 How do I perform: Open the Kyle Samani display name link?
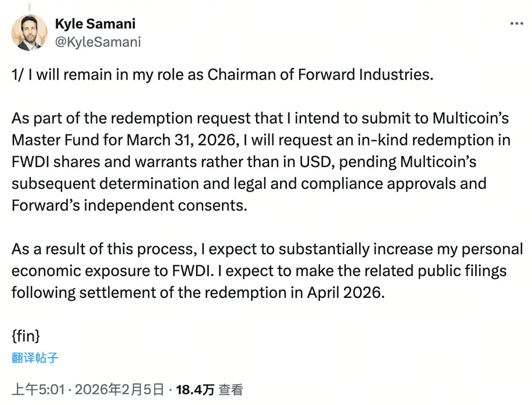pos(95,24)
